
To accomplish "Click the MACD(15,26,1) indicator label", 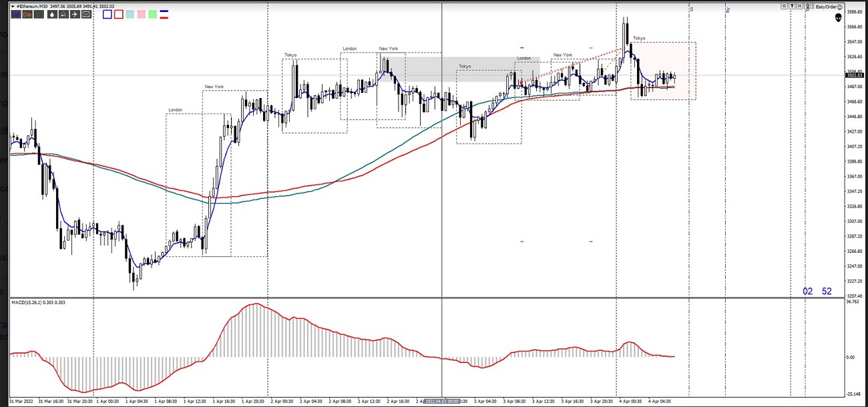I will pos(30,303).
